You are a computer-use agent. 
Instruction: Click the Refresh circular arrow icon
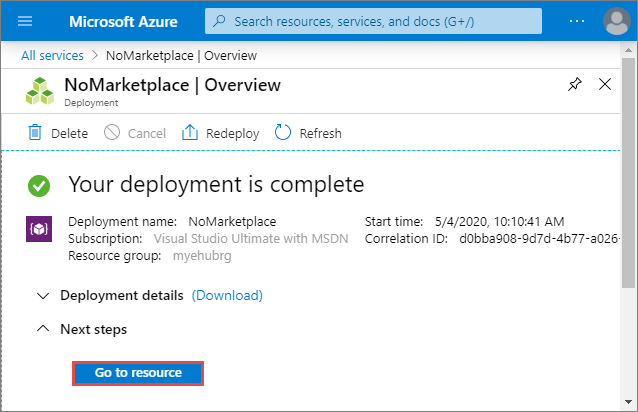tap(283, 133)
